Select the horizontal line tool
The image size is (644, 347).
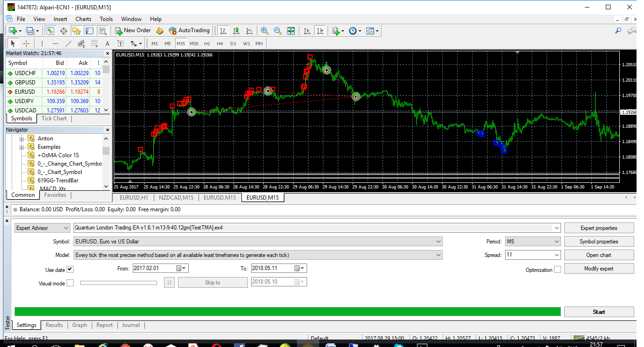pos(55,43)
